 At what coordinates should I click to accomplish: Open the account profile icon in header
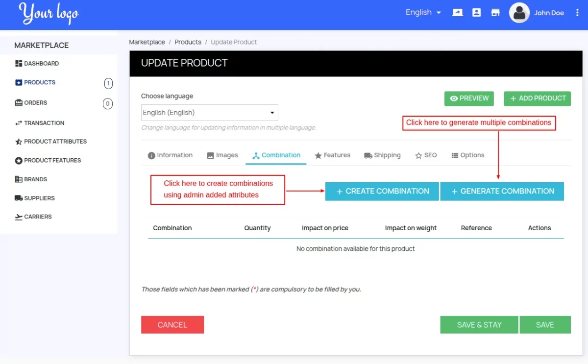tap(476, 13)
